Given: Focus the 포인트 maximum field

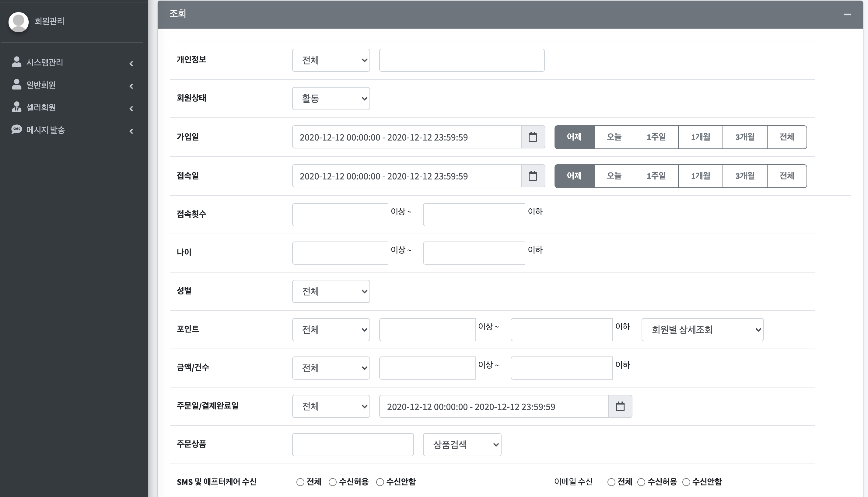Looking at the screenshot, I should pos(561,329).
